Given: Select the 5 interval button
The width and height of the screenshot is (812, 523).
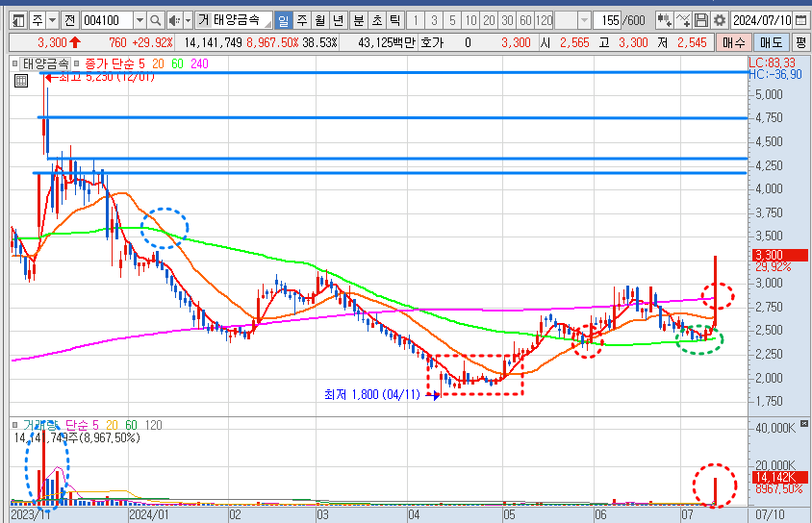Looking at the screenshot, I should click(452, 21).
